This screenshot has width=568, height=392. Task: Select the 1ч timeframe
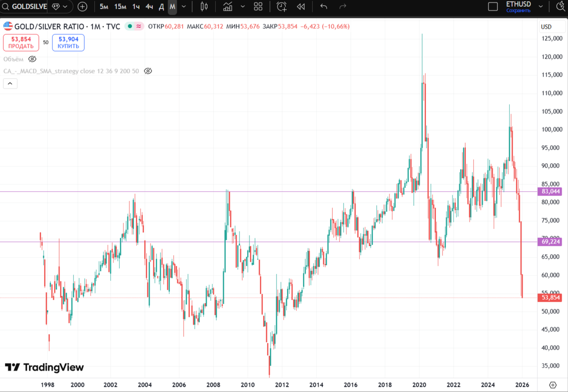[x=136, y=7]
